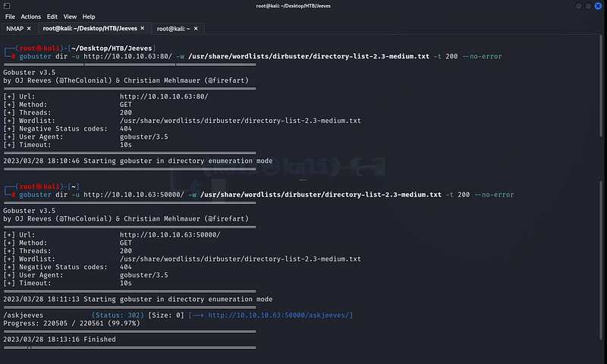Viewport: 607px width, 364px height.
Task: Switch to the root@kali: ~ tab
Action: click(173, 29)
